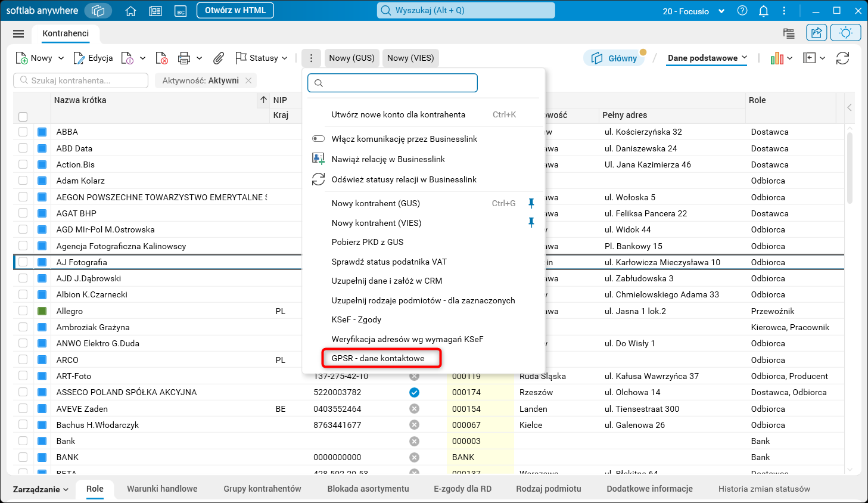Switch to the Warunki handlowe tab
Screen dimensions: 868x503
pos(162,489)
